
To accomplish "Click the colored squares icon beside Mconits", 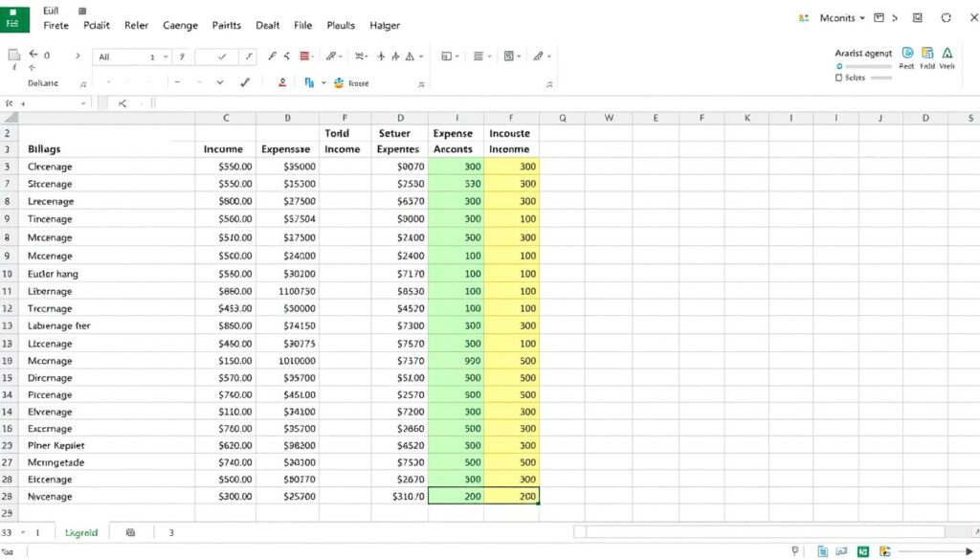I will [804, 18].
